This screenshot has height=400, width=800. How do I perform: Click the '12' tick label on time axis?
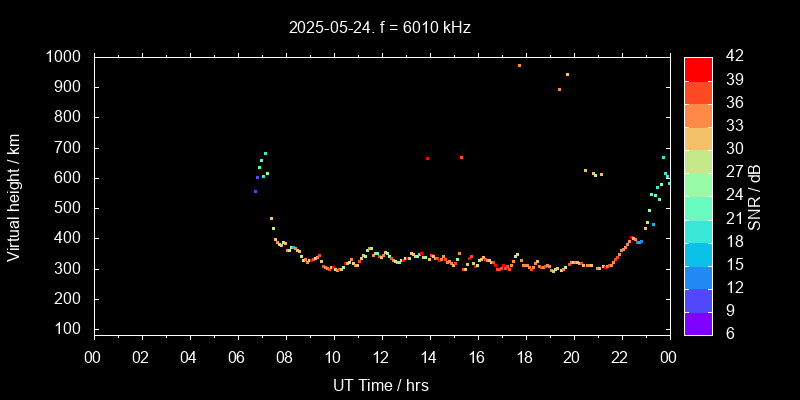click(380, 356)
